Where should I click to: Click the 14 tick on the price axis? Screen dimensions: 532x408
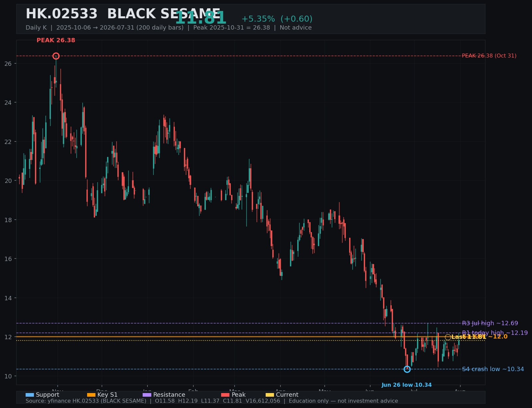coord(8,298)
